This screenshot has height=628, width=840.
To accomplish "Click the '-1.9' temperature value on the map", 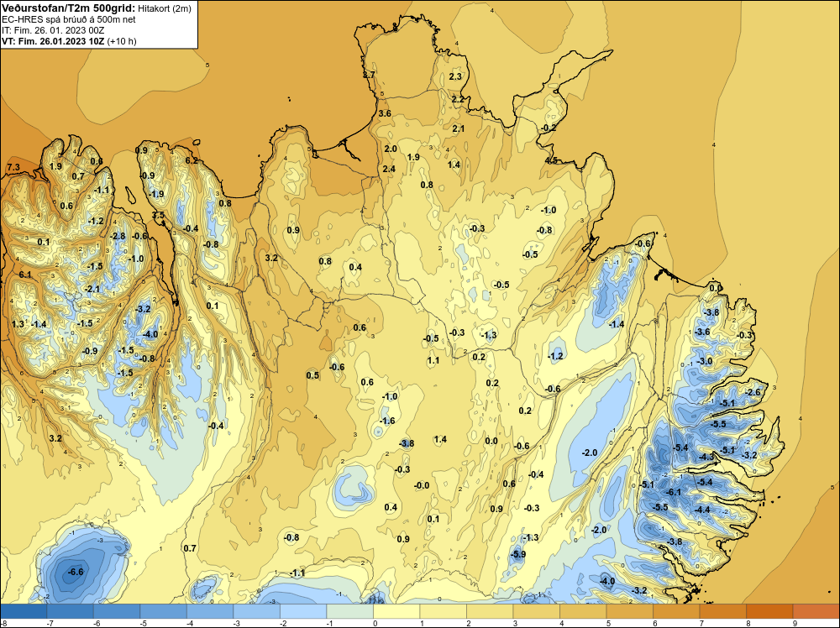I will point(156,194).
